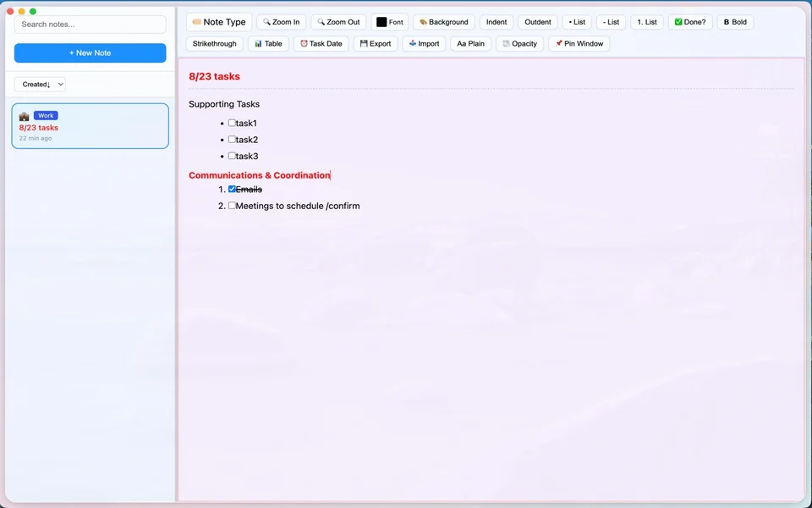Click the Import button
The height and width of the screenshot is (508, 812).
[x=424, y=43]
